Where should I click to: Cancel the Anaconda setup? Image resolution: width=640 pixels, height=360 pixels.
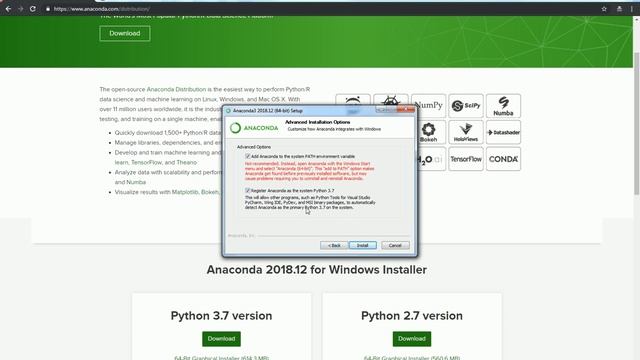[395, 245]
